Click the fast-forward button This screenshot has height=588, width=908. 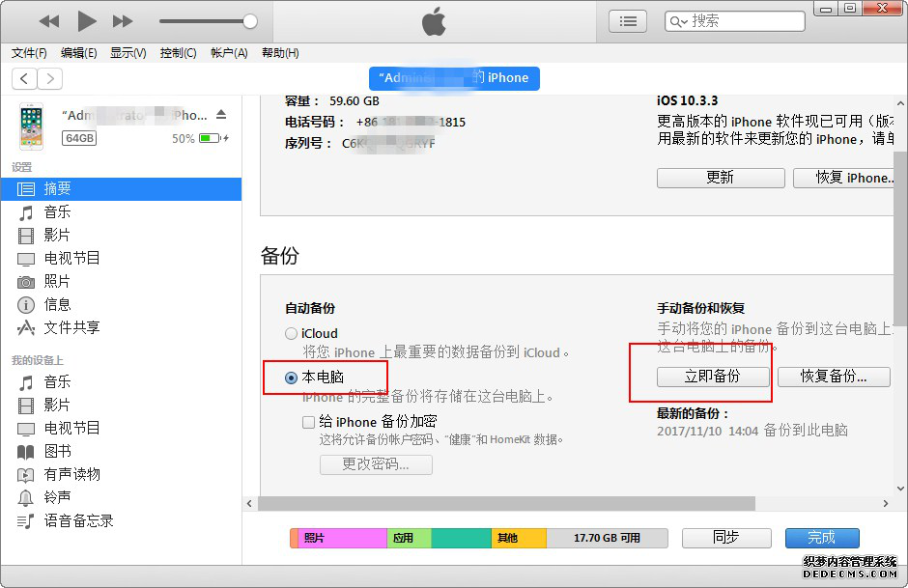point(123,21)
